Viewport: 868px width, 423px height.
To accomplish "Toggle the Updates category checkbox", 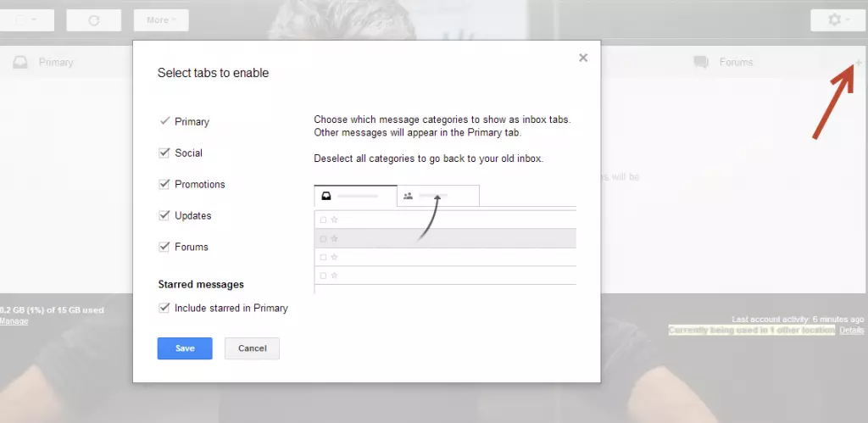I will point(164,215).
